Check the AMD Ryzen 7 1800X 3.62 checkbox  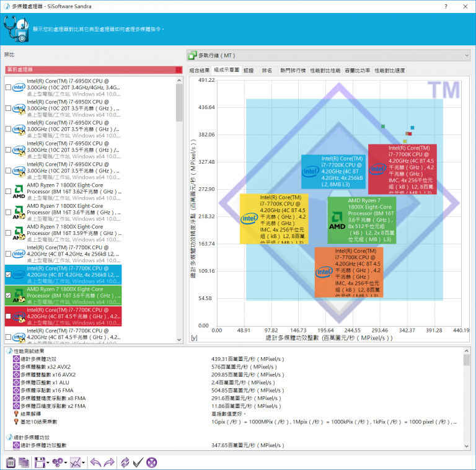8,191
